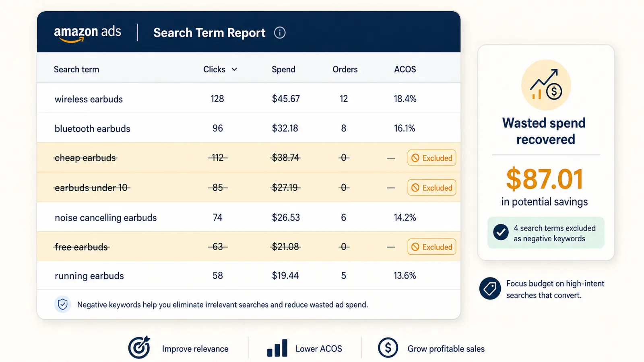
Task: Select the struck-through cheap earbuds term
Action: (x=85, y=158)
